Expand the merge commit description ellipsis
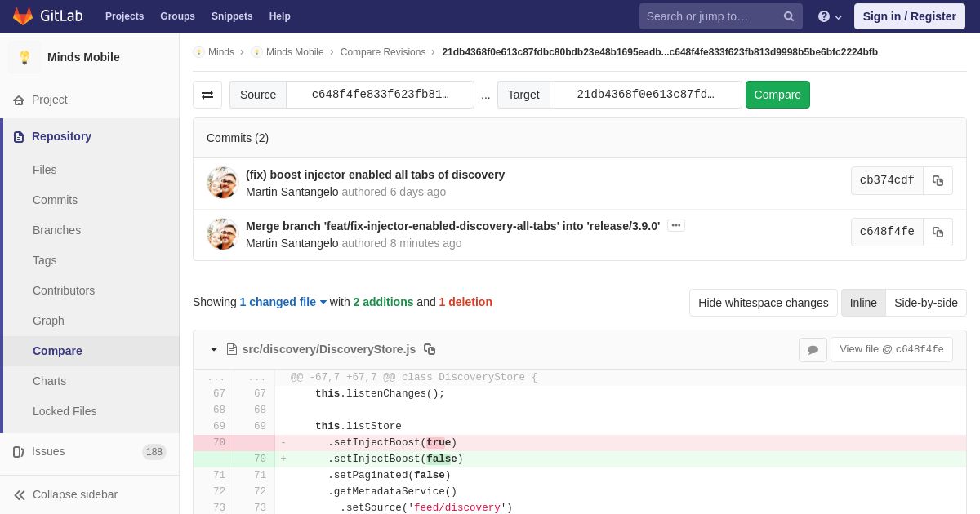The image size is (980, 514). (676, 225)
